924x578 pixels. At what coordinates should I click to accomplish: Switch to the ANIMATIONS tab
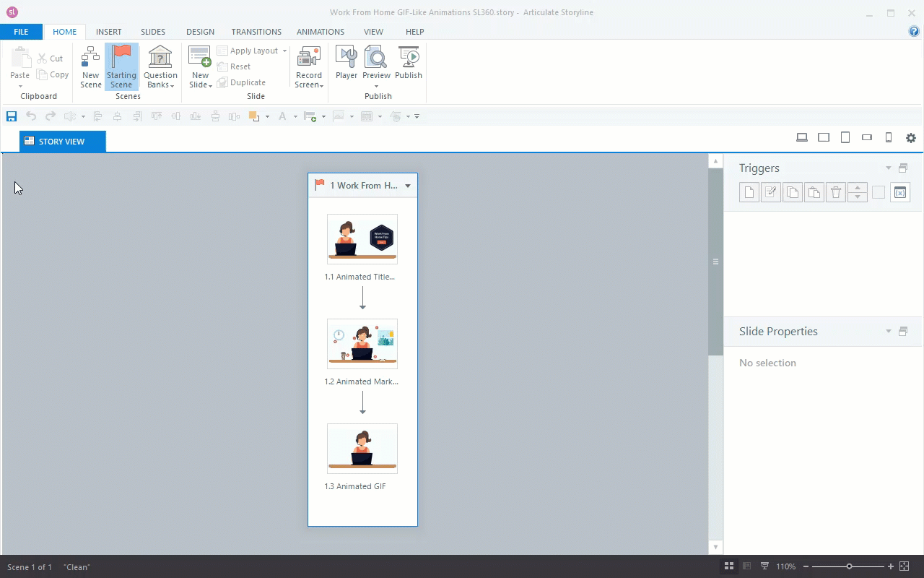pos(321,32)
